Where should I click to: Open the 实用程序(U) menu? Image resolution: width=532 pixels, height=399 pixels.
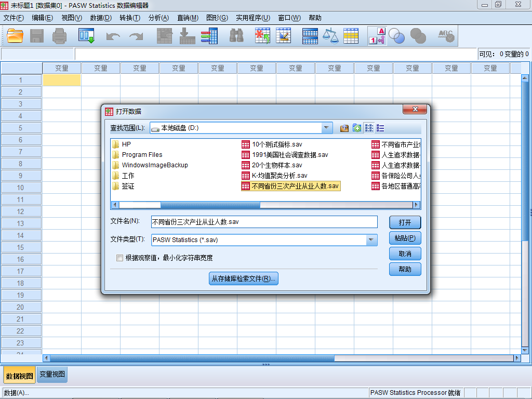click(x=253, y=18)
